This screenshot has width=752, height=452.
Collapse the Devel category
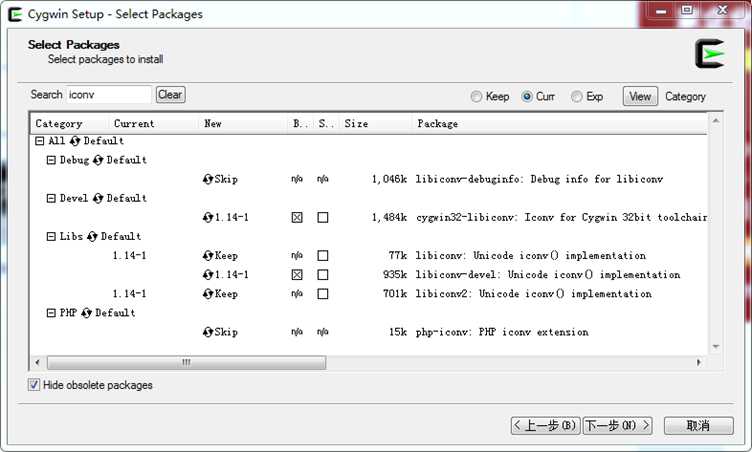pyautogui.click(x=51, y=198)
